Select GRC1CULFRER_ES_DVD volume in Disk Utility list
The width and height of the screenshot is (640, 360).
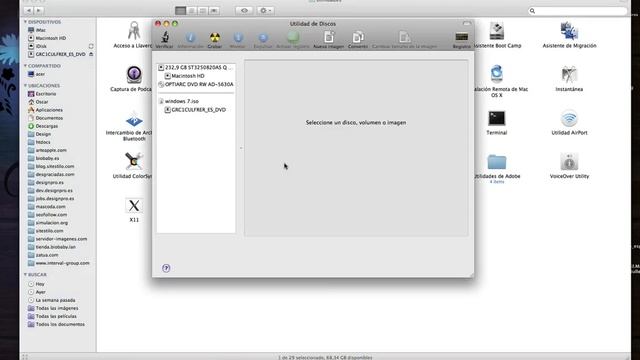(195, 110)
